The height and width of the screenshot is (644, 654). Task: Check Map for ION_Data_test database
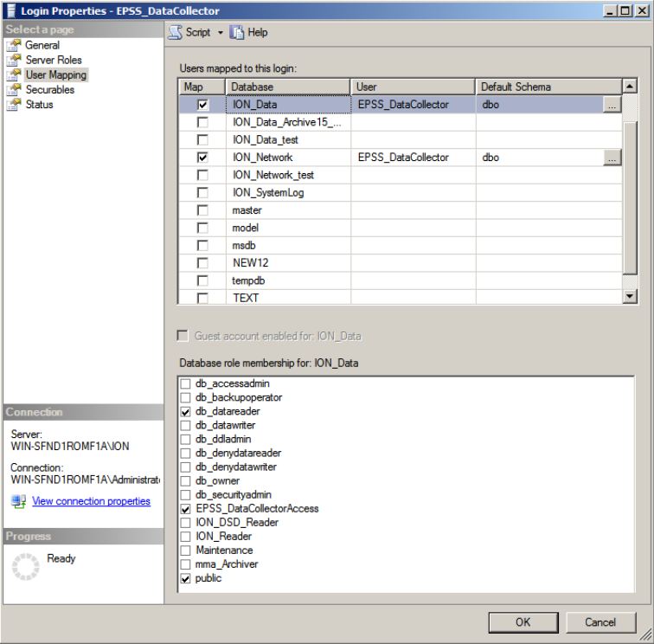[x=202, y=140]
